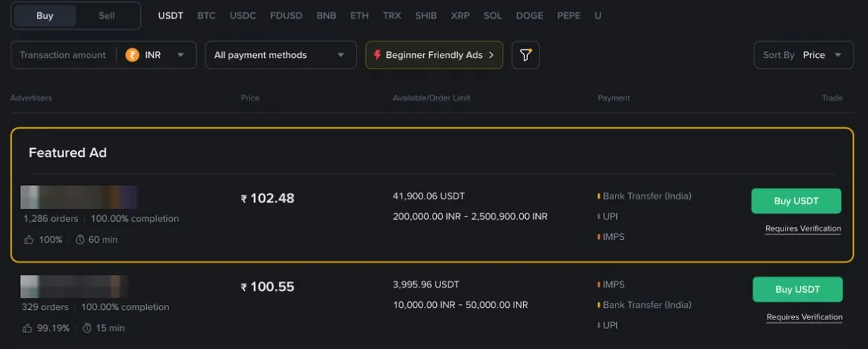Click 41,900.06 USDT available amount
The image size is (868, 349).
(429, 196)
